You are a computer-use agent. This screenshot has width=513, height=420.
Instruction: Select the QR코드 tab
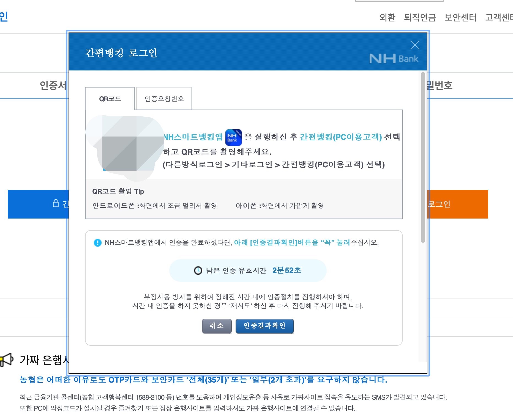point(110,99)
